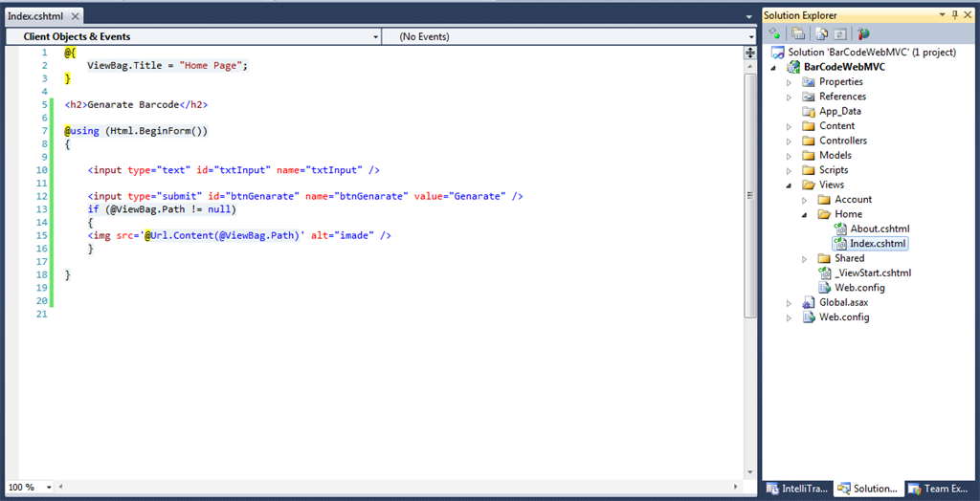Expand the References node
The width and height of the screenshot is (980, 501).
[x=790, y=97]
